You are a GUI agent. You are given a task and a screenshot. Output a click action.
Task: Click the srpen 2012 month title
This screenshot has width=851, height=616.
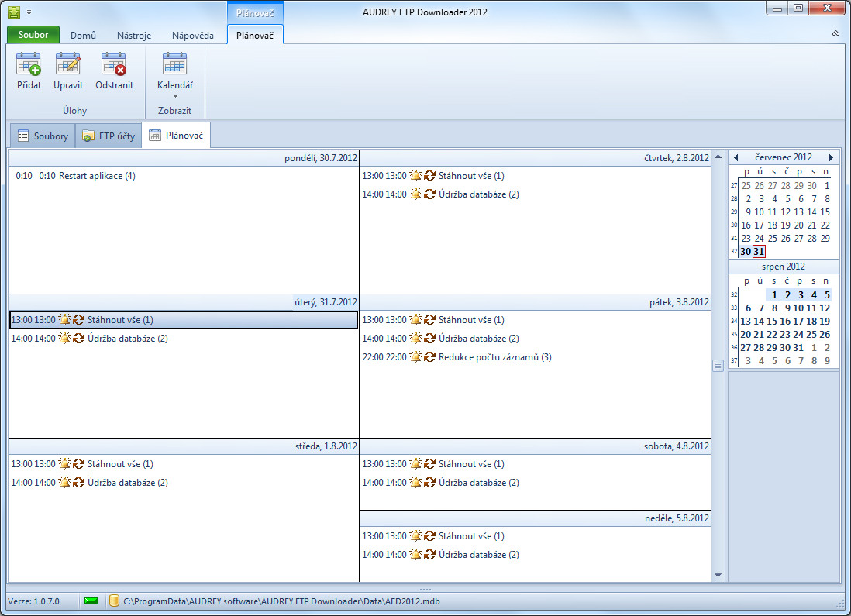tap(783, 267)
